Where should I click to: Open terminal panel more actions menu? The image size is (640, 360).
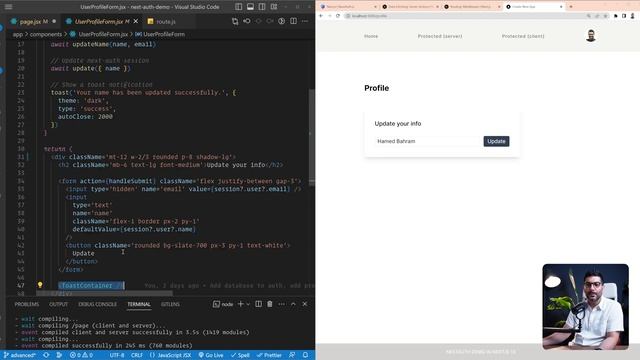coord(282,304)
